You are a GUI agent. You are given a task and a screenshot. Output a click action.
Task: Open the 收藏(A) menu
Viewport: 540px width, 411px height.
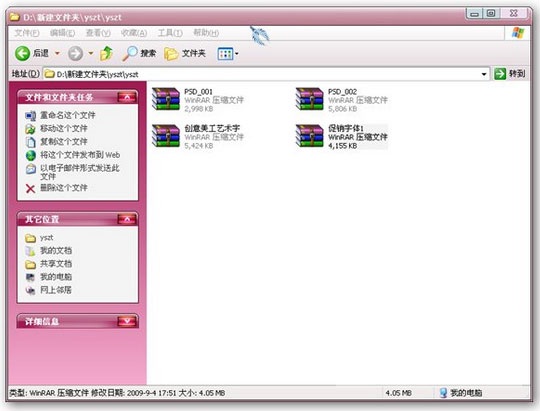click(x=134, y=33)
